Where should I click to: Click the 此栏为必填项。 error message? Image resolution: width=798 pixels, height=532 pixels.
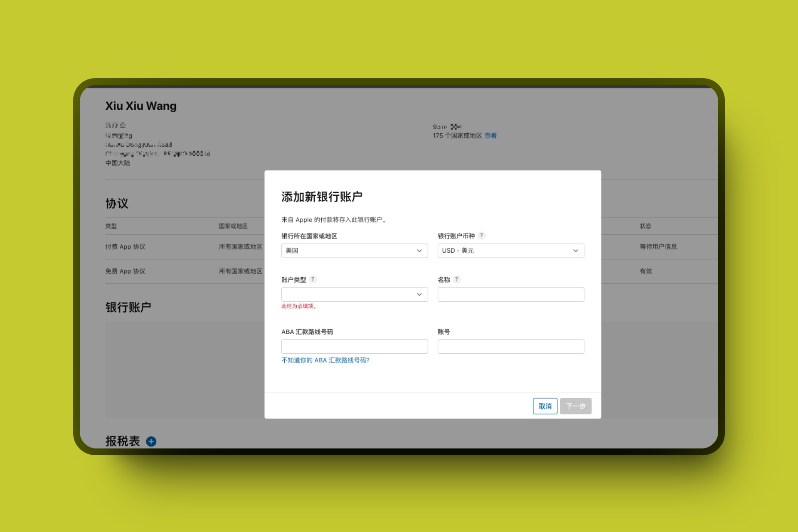299,306
